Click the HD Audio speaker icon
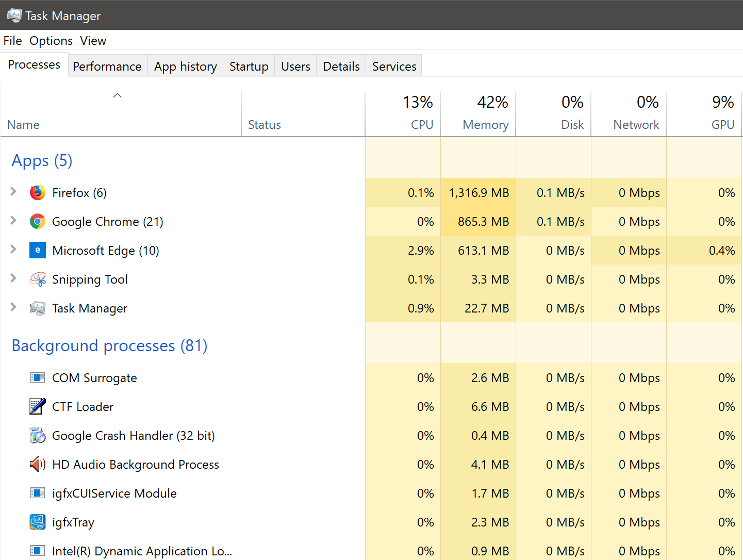 (x=38, y=465)
